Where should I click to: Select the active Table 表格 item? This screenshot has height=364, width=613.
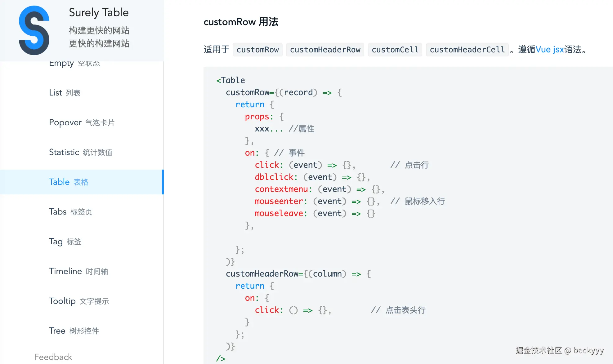[x=69, y=182]
